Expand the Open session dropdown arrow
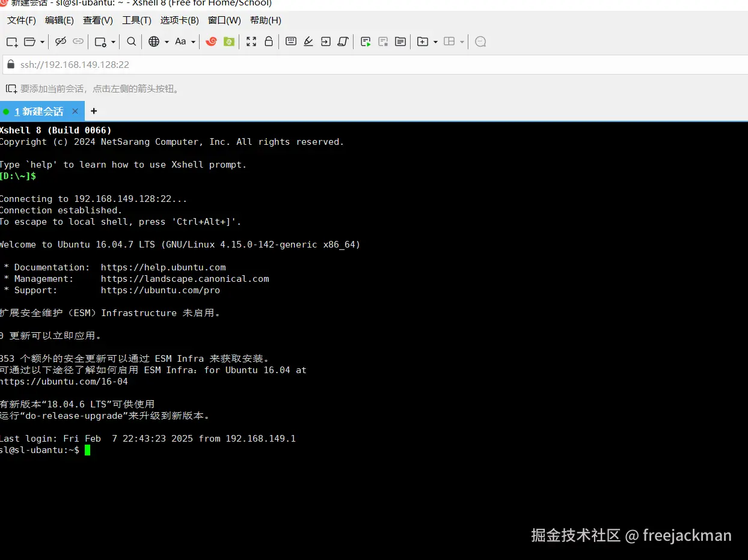The height and width of the screenshot is (560, 748). (42, 41)
